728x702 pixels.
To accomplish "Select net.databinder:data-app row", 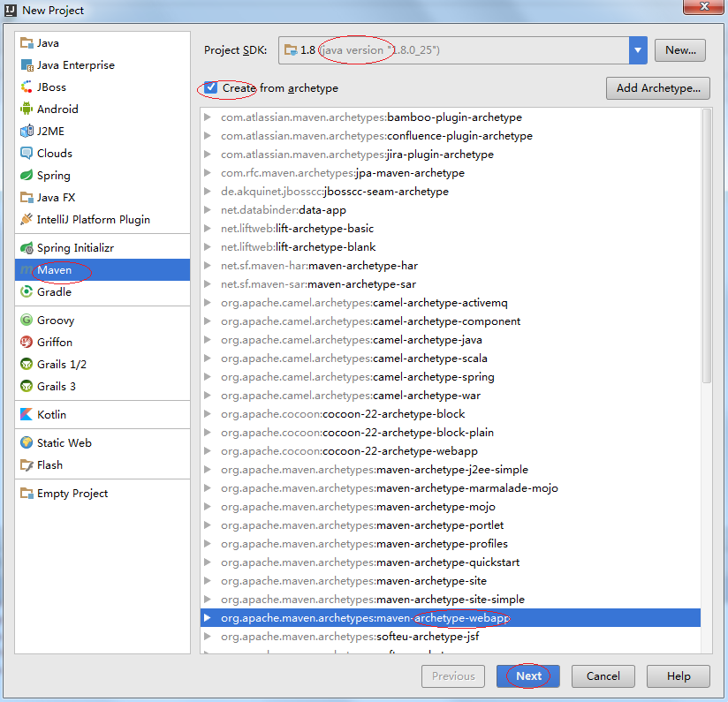I will click(451, 210).
